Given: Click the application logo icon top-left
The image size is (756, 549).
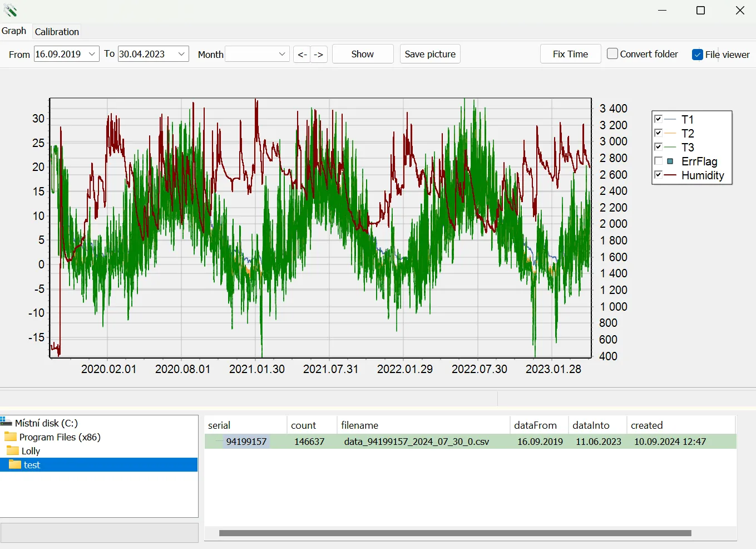Looking at the screenshot, I should pos(9,10).
